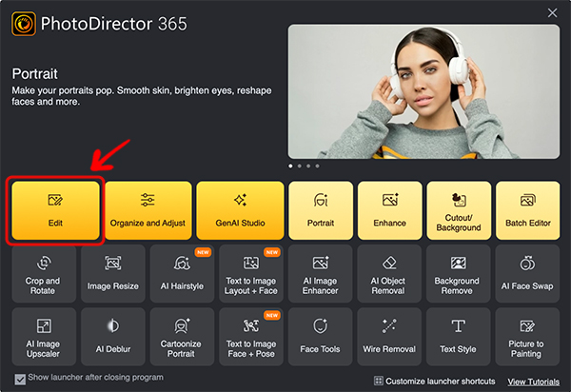This screenshot has width=571, height=392.
Task: Launch the Batch Editor tile
Action: [x=527, y=210]
